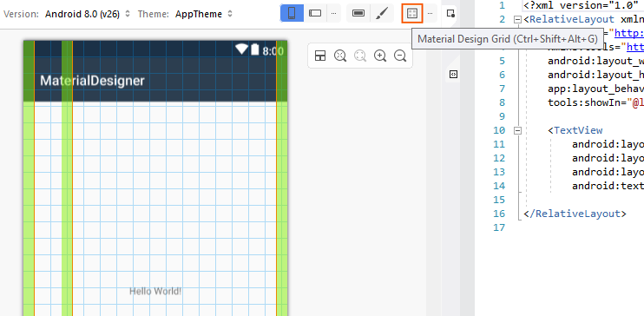Click the swap code pane icon
This screenshot has height=316, width=644.
[453, 75]
